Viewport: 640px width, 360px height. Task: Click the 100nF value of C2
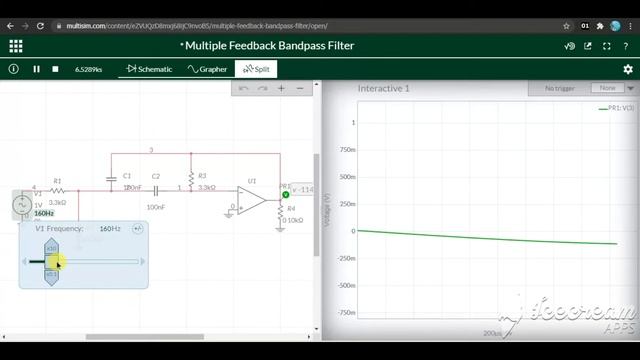156,207
